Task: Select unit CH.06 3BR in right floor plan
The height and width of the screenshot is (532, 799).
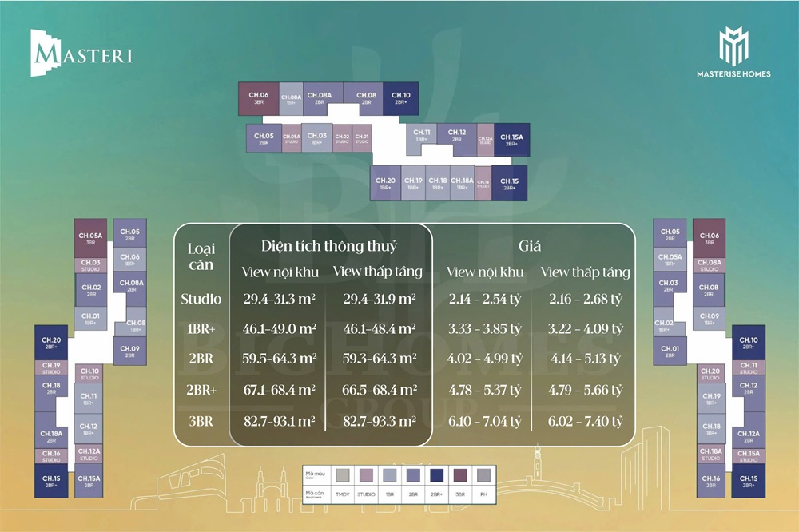Action: pos(709,238)
